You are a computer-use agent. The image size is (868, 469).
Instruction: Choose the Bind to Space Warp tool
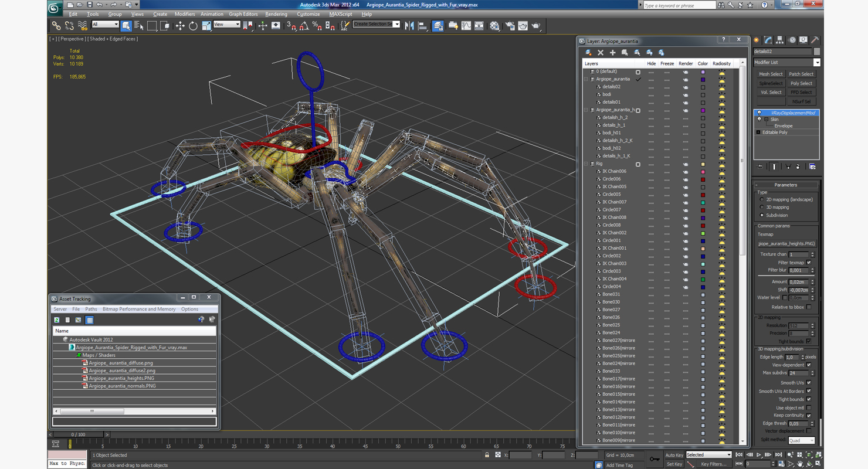(x=82, y=26)
